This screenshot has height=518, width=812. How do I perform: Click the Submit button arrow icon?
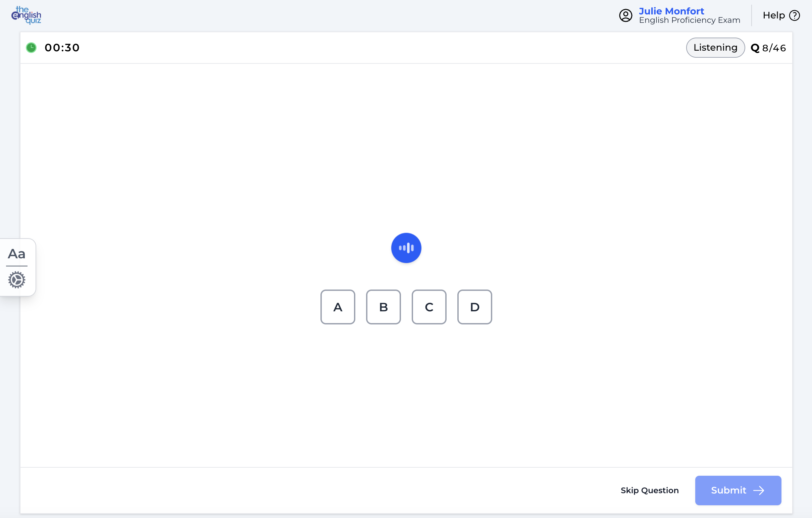tap(759, 491)
